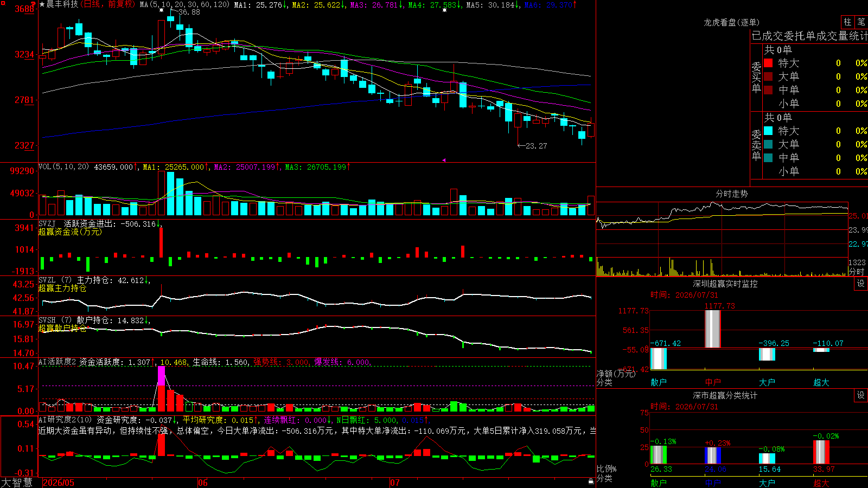
Task: Click the 07 month marker on time axis
Action: click(395, 483)
